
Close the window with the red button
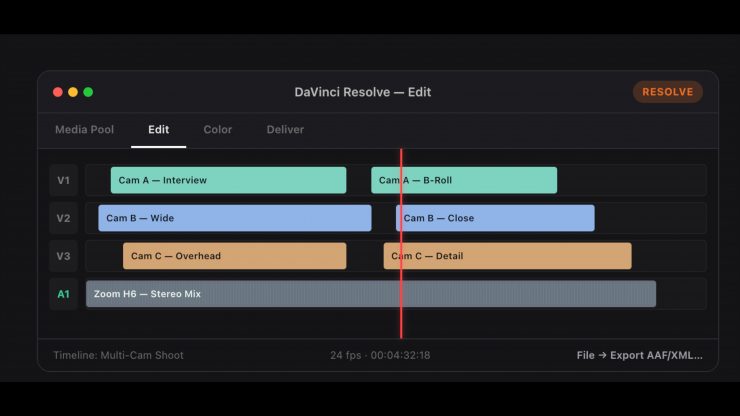[x=58, y=92]
